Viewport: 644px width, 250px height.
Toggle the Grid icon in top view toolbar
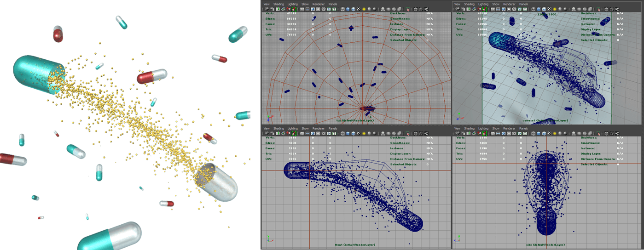[x=302, y=9]
